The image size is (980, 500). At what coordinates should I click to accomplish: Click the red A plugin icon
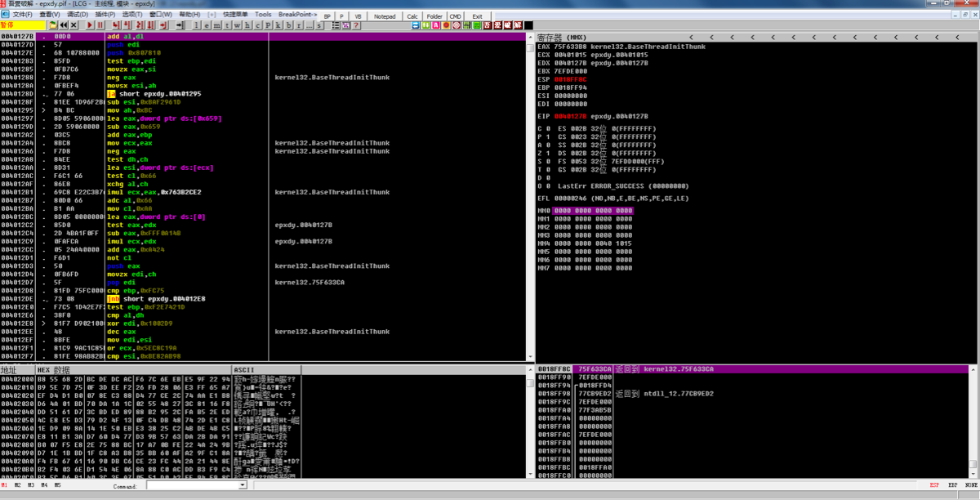click(x=435, y=25)
